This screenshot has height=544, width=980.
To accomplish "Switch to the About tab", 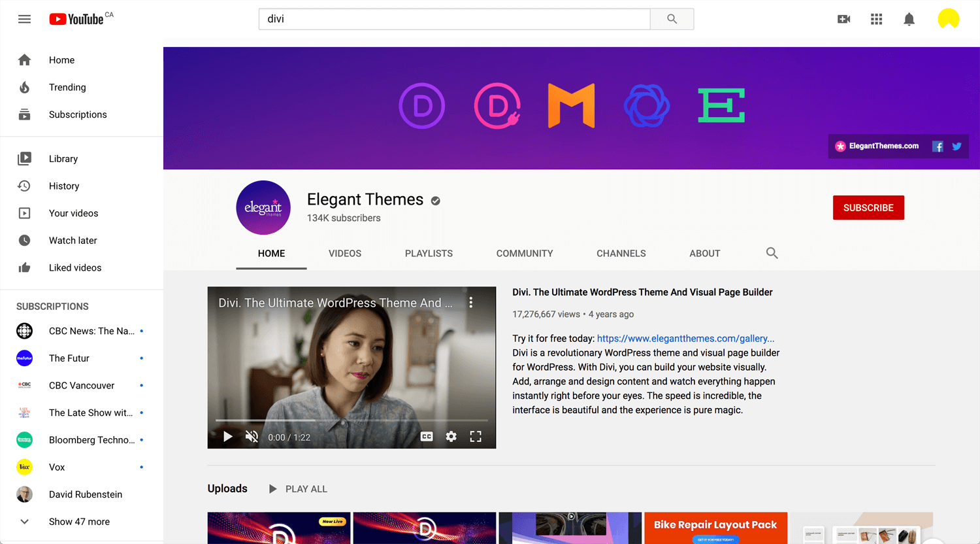I will point(705,254).
